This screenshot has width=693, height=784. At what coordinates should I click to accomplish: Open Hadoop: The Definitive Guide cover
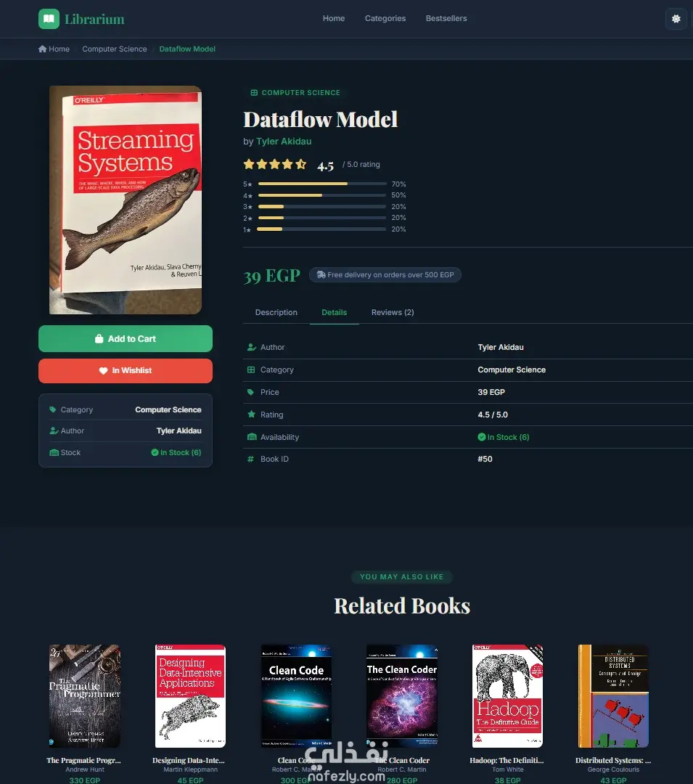tap(508, 696)
